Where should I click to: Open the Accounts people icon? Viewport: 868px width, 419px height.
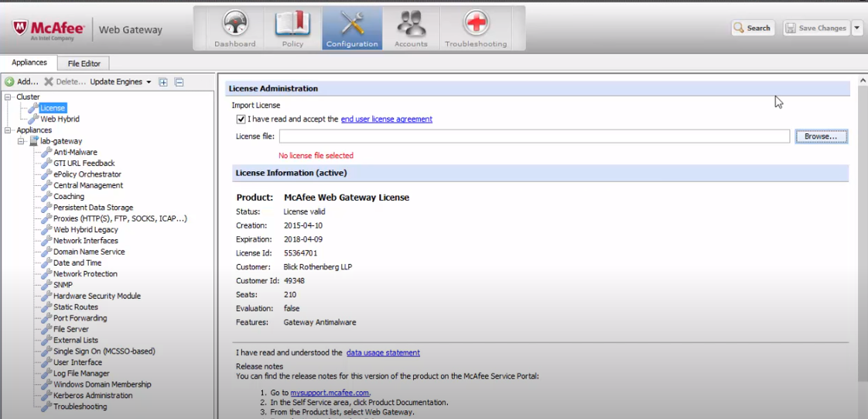pos(411,24)
